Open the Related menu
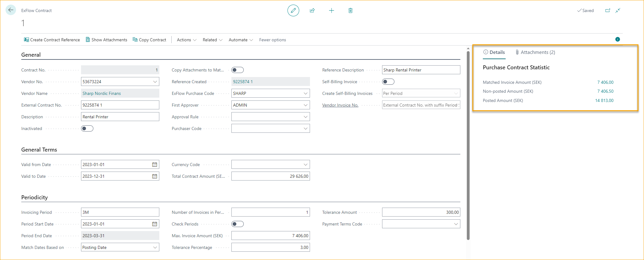This screenshot has width=644, height=260. coord(213,40)
